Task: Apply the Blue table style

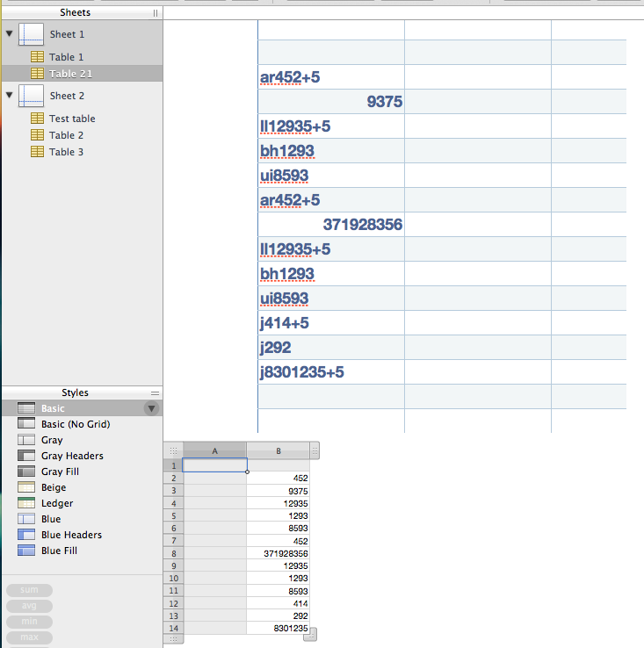Action: pyautogui.click(x=83, y=519)
